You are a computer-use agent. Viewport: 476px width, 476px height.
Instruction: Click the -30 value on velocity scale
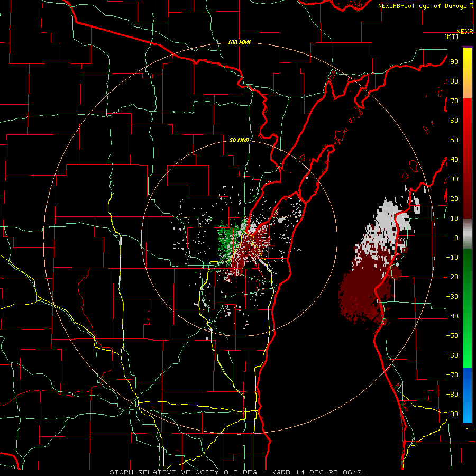click(x=452, y=297)
